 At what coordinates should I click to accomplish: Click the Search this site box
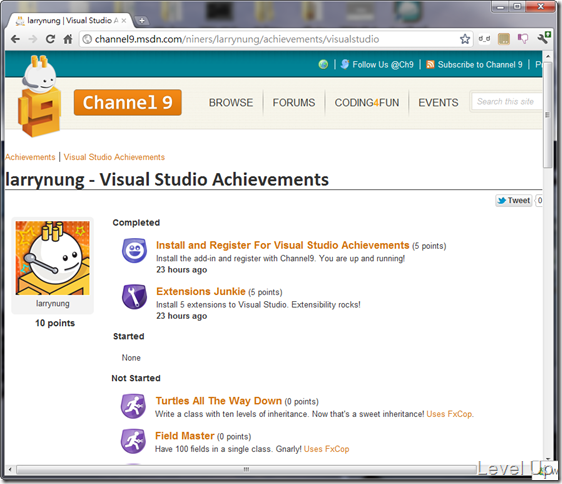tap(507, 102)
